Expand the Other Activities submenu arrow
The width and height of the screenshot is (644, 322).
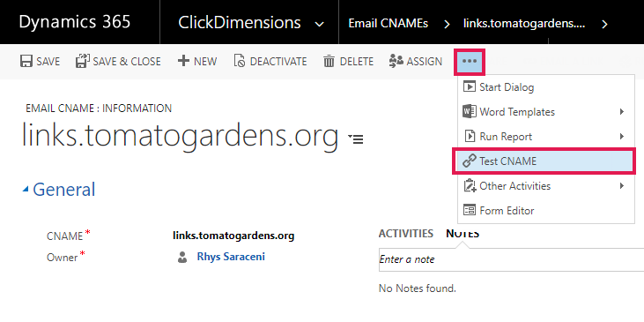point(622,185)
